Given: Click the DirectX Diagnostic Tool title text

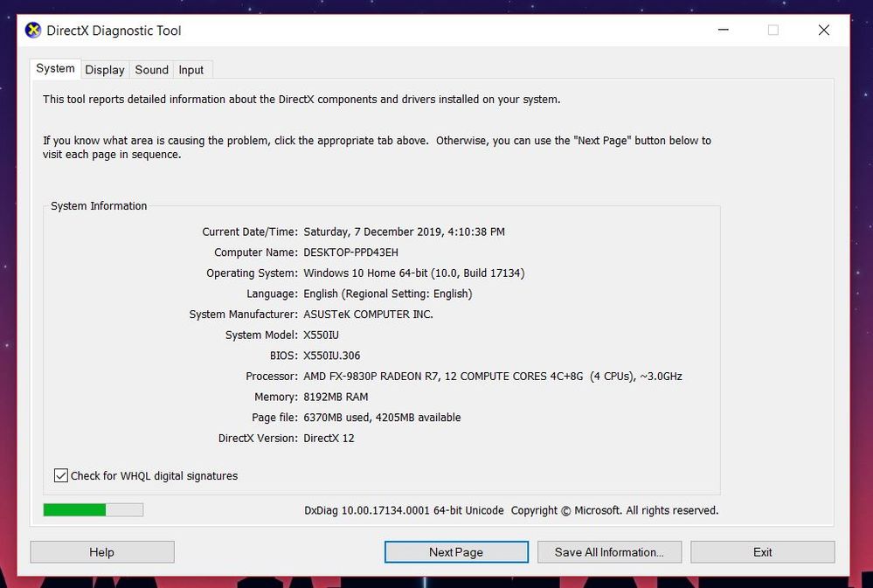Looking at the screenshot, I should pos(114,31).
